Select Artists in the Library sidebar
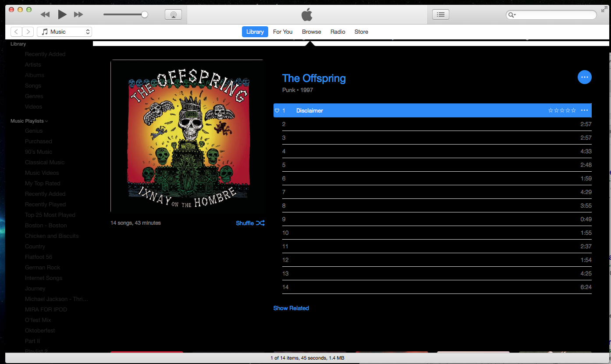 coord(33,65)
